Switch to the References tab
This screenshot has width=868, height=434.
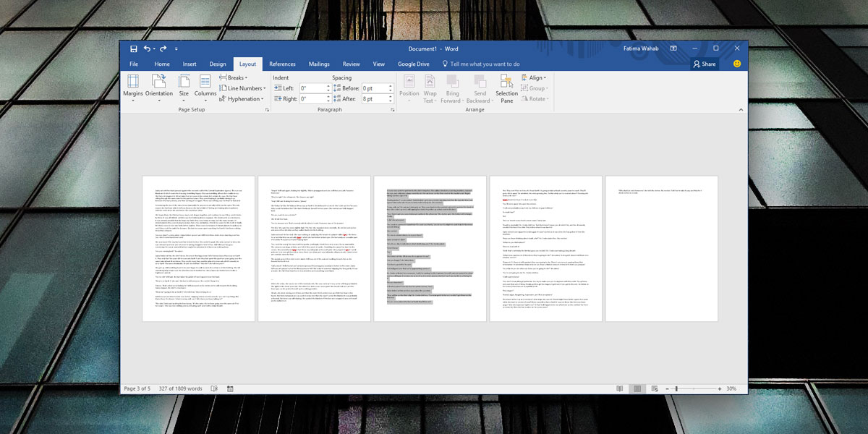pos(282,64)
